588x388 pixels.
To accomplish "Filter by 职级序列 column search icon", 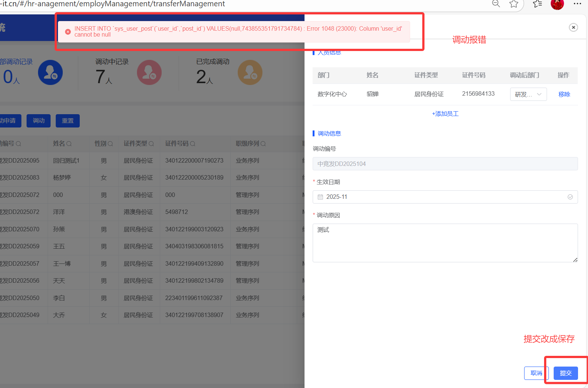I will [x=263, y=144].
